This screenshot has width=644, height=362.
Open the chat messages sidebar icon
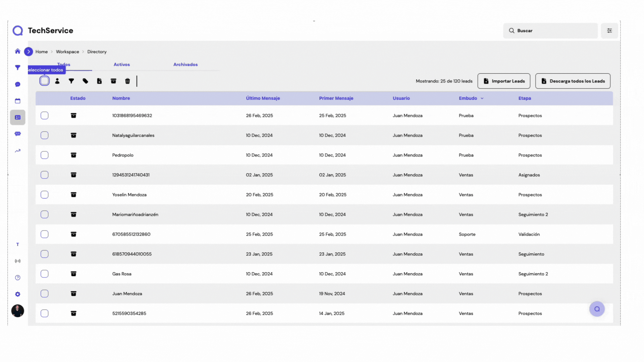tap(18, 84)
